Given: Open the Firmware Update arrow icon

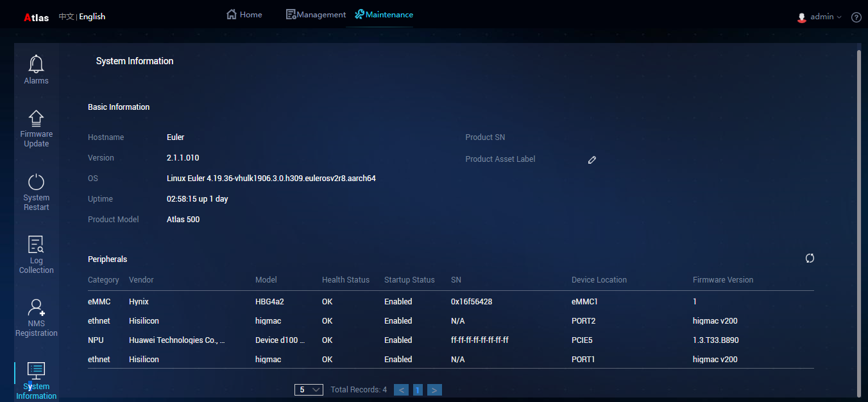Looking at the screenshot, I should click(x=37, y=118).
